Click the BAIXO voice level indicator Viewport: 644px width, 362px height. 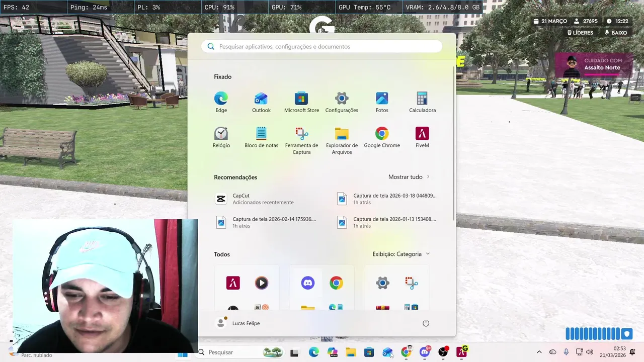[x=616, y=33]
